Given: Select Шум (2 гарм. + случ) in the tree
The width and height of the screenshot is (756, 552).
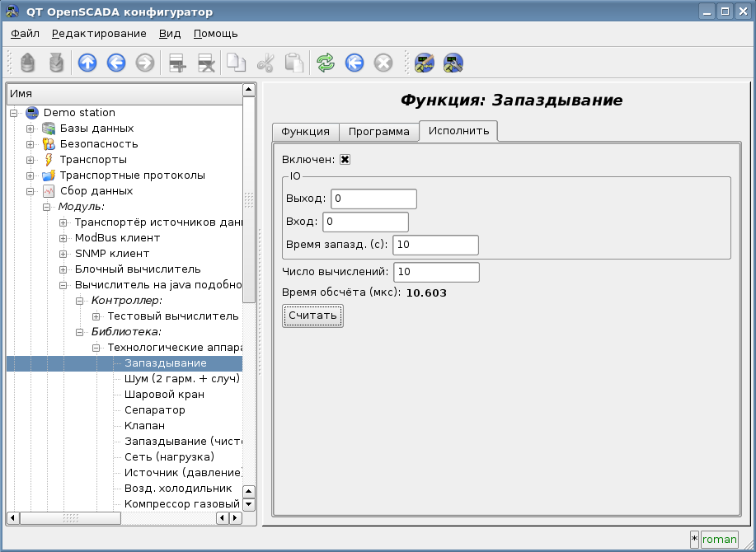Looking at the screenshot, I should [181, 379].
